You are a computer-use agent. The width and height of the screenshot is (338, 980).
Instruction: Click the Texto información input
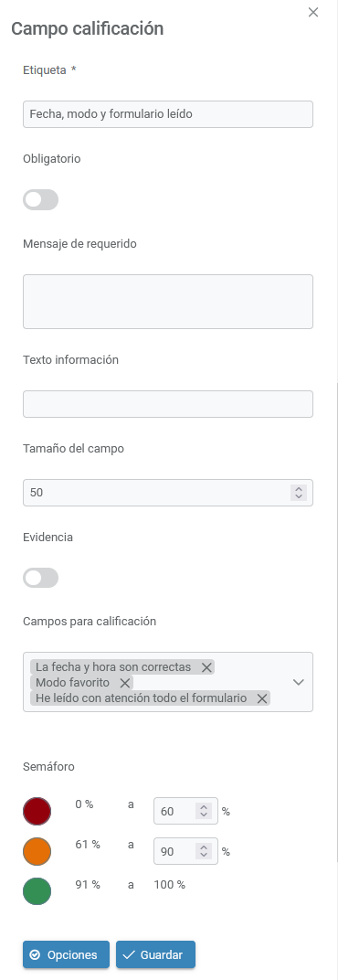pyautogui.click(x=168, y=404)
